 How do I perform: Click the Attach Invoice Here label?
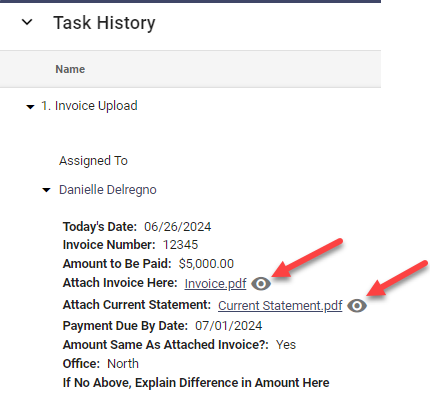point(120,283)
